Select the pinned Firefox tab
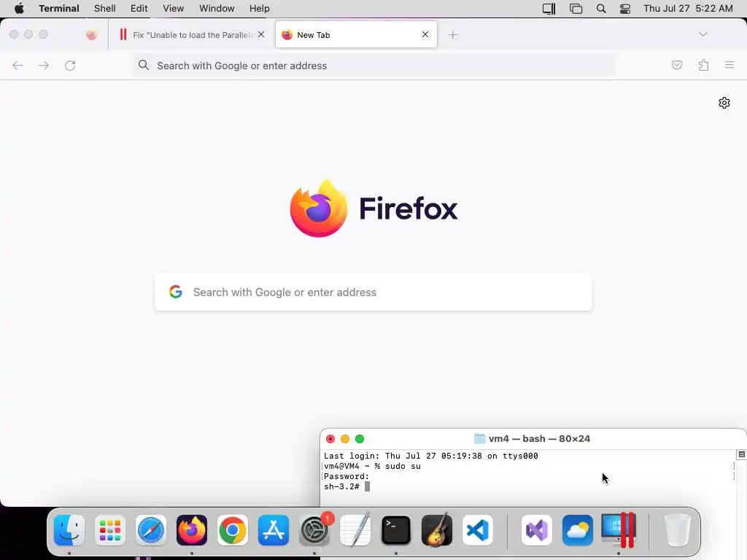Viewport: 747px width, 560px height. pos(91,35)
